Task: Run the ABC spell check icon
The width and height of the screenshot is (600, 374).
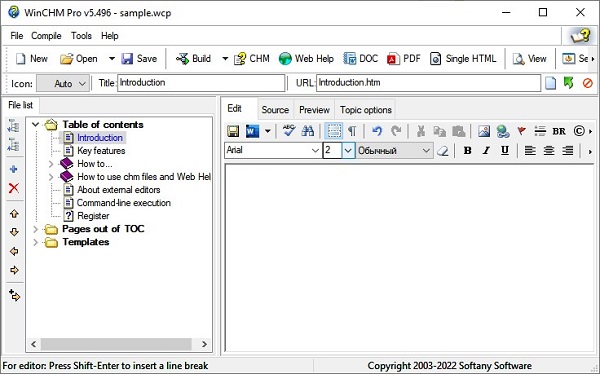Action: [x=289, y=131]
